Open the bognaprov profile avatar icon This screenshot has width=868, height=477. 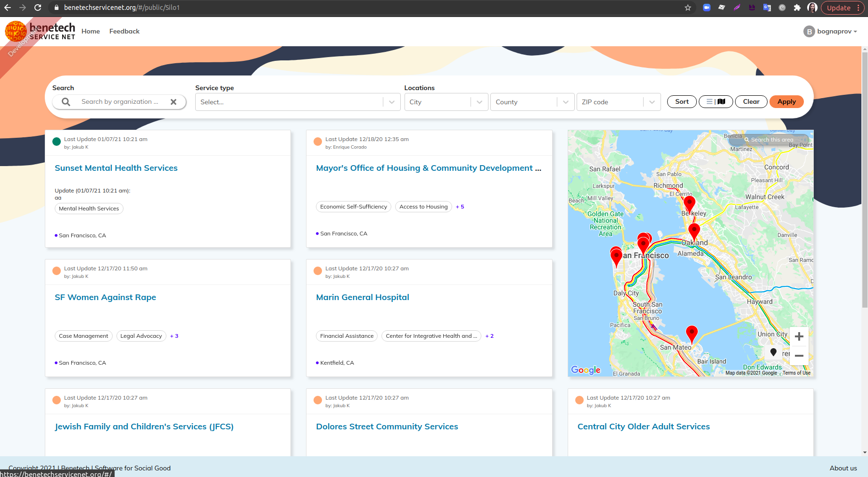[810, 31]
